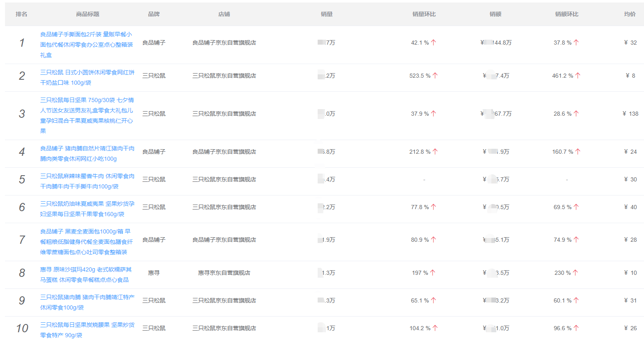Click up arrow beside 65.1 % growth
Image resolution: width=644 pixels, height=343 pixels.
pyautogui.click(x=433, y=300)
